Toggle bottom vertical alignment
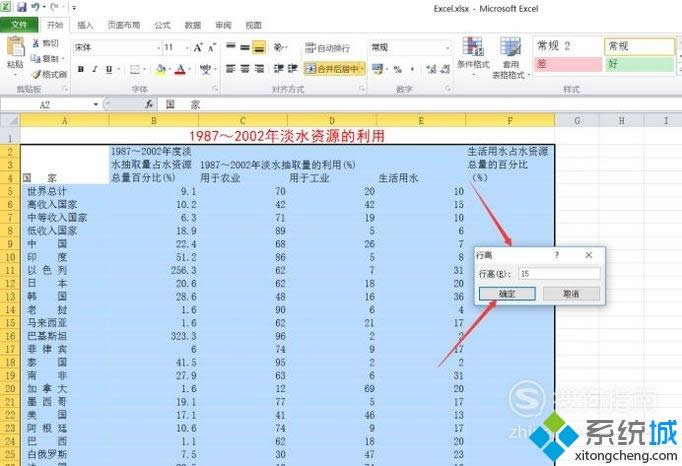 click(259, 47)
